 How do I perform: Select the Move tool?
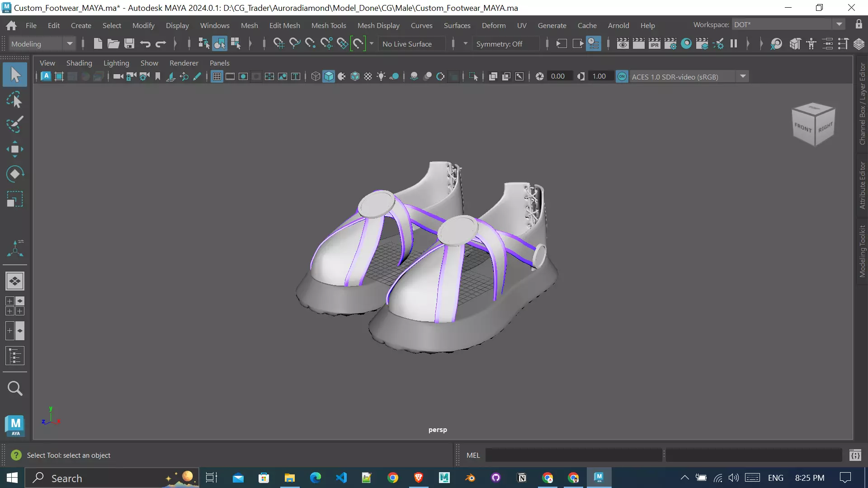tap(15, 149)
